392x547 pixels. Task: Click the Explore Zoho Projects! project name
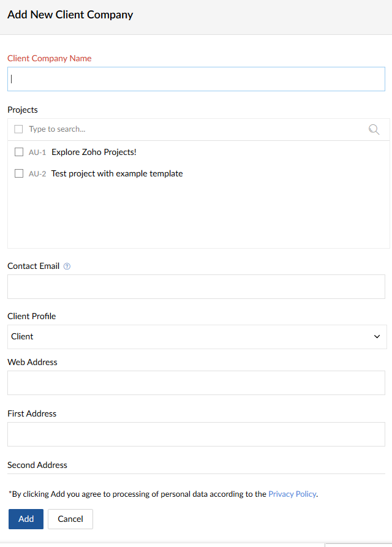click(x=94, y=152)
